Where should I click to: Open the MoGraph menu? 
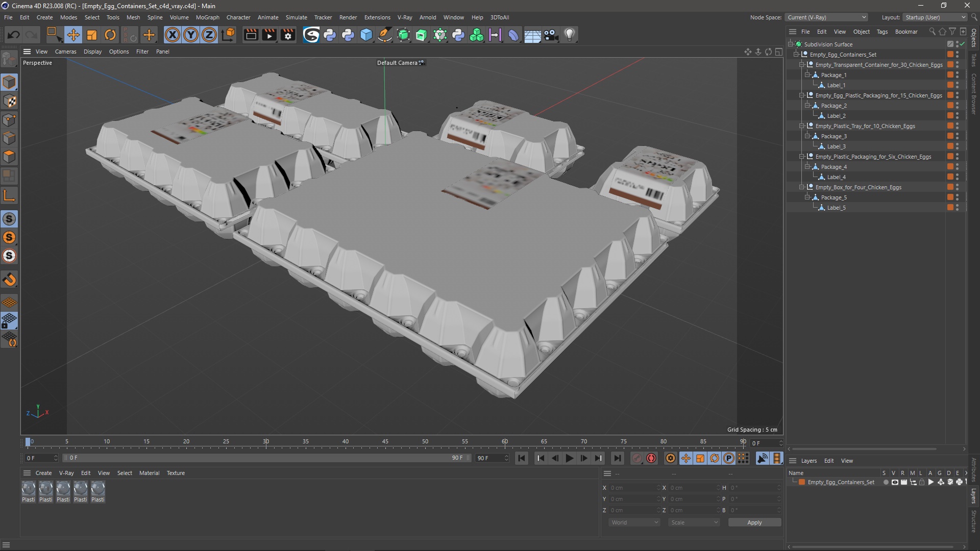point(207,17)
